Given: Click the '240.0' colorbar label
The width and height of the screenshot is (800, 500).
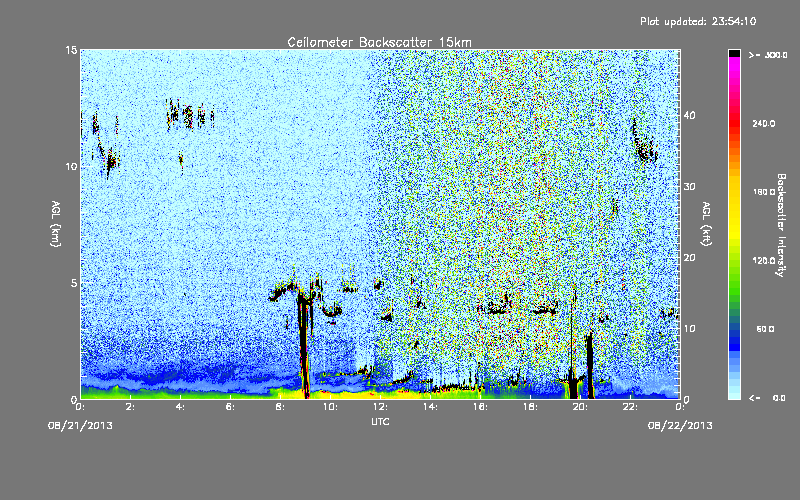Looking at the screenshot, I should 764,124.
